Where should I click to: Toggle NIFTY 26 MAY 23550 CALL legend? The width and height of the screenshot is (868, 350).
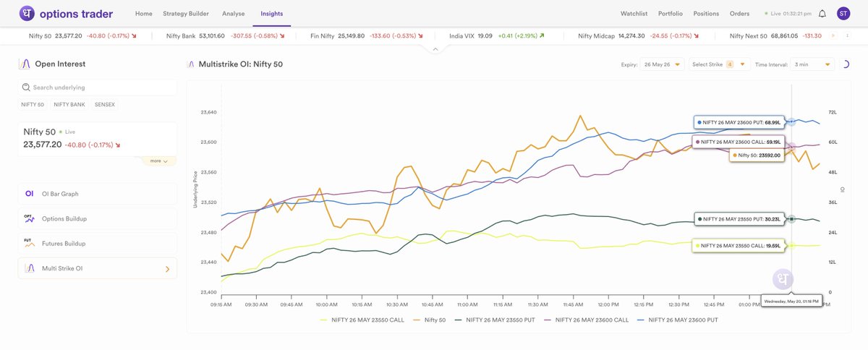coord(364,319)
